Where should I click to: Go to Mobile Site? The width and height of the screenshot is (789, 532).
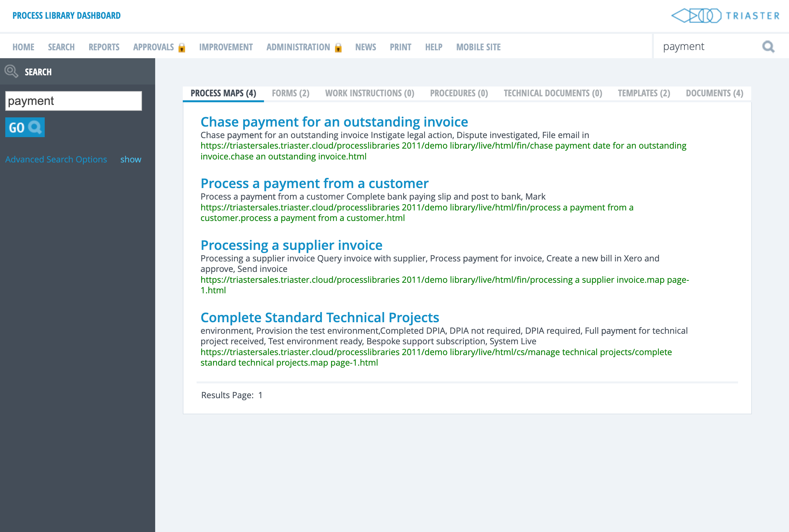[478, 47]
